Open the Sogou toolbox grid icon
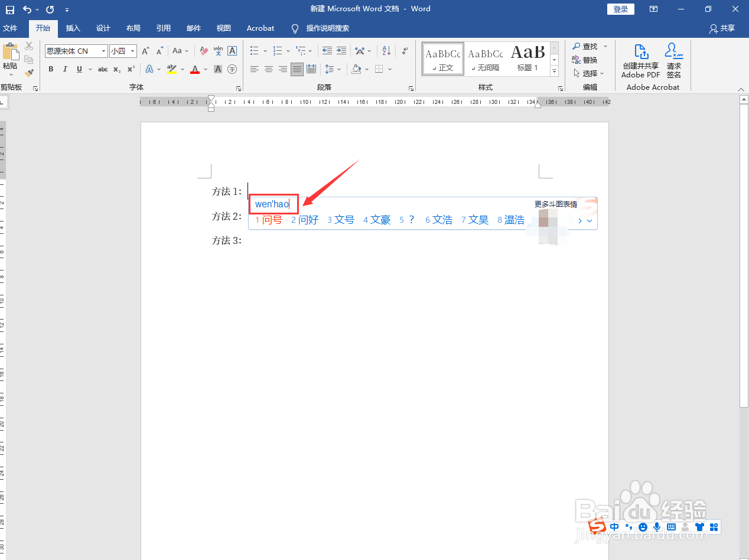 (714, 527)
